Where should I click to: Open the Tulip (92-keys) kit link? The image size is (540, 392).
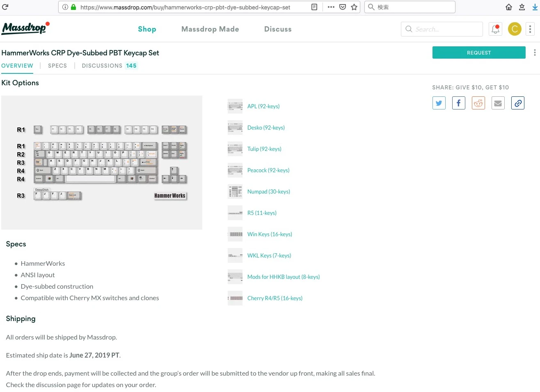[264, 149]
